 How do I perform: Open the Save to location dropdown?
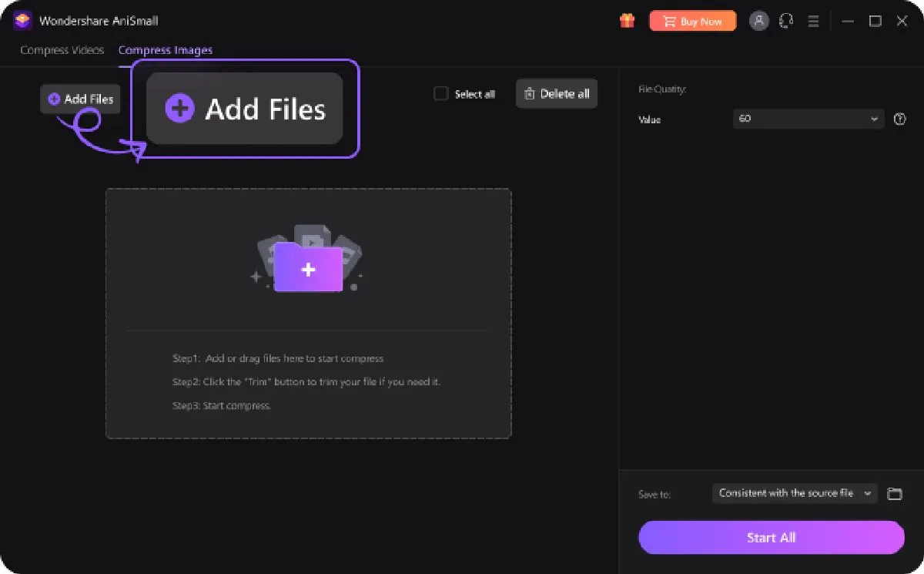pyautogui.click(x=795, y=493)
